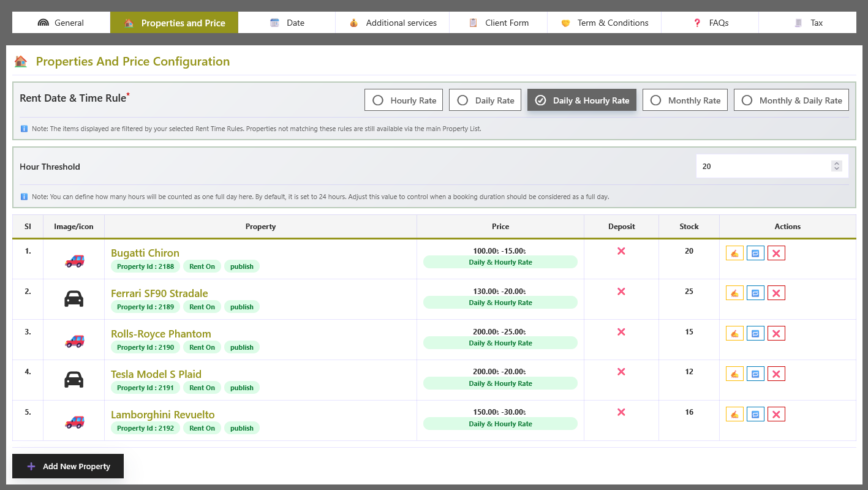Viewport: 868px width, 490px height.
Task: Edit the Bugatti Chiron property
Action: pyautogui.click(x=734, y=253)
